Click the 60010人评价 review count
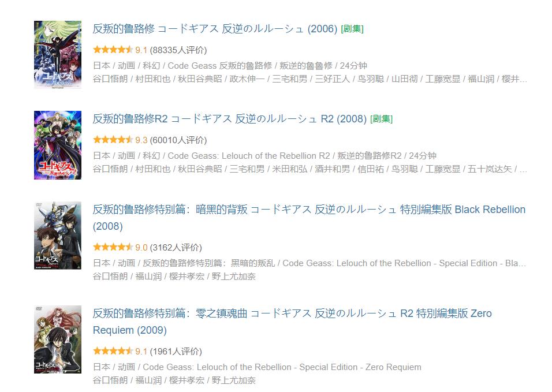552x392 pixels. 178,140
